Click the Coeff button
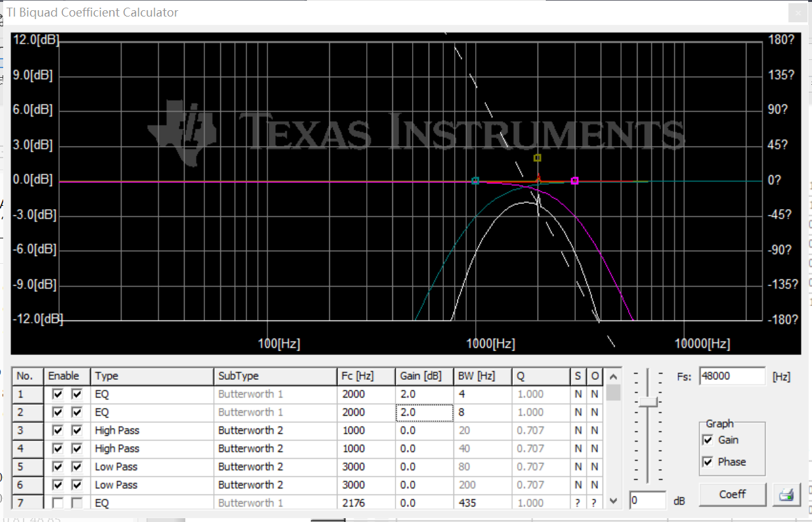The width and height of the screenshot is (812, 522). (x=732, y=494)
